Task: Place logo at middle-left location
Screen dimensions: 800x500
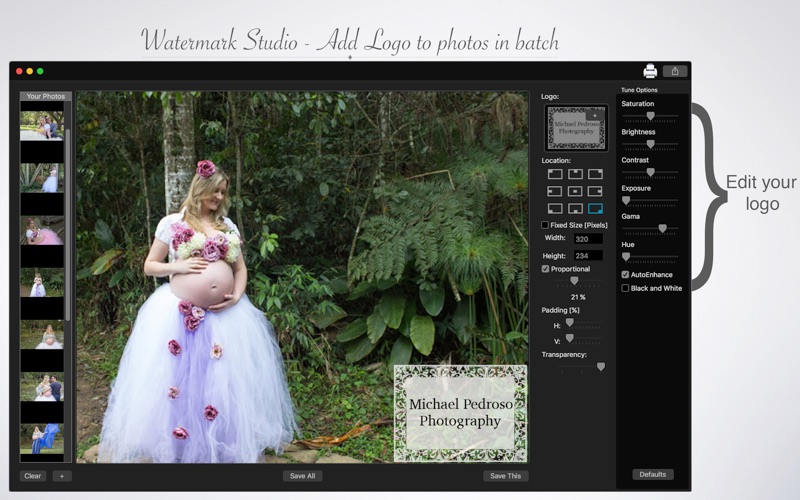Action: pyautogui.click(x=555, y=191)
